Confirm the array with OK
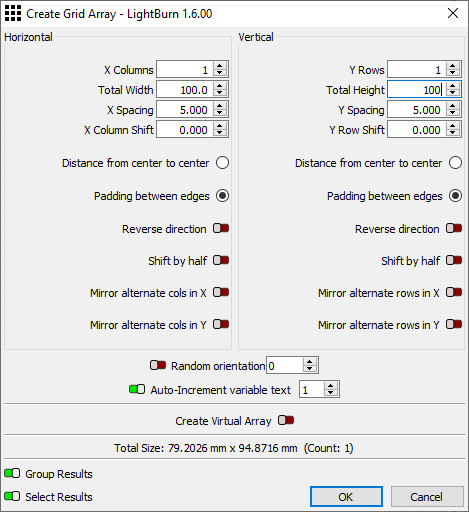This screenshot has height=512, width=469. click(x=346, y=497)
